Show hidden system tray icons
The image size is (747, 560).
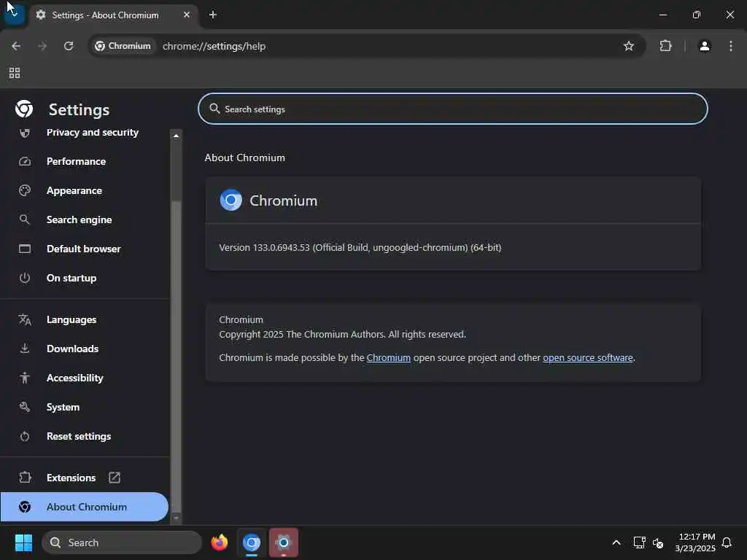(x=616, y=542)
